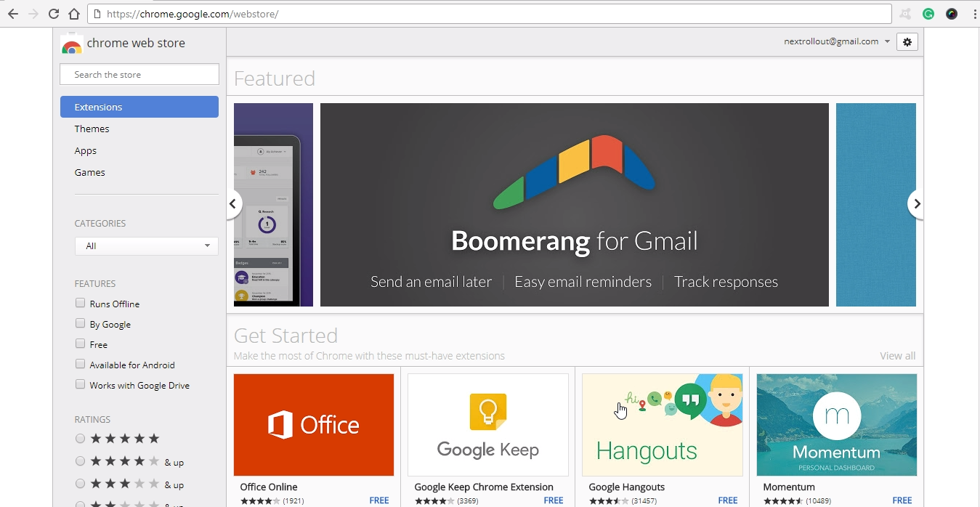Open the Games section
The width and height of the screenshot is (980, 507).
click(89, 172)
